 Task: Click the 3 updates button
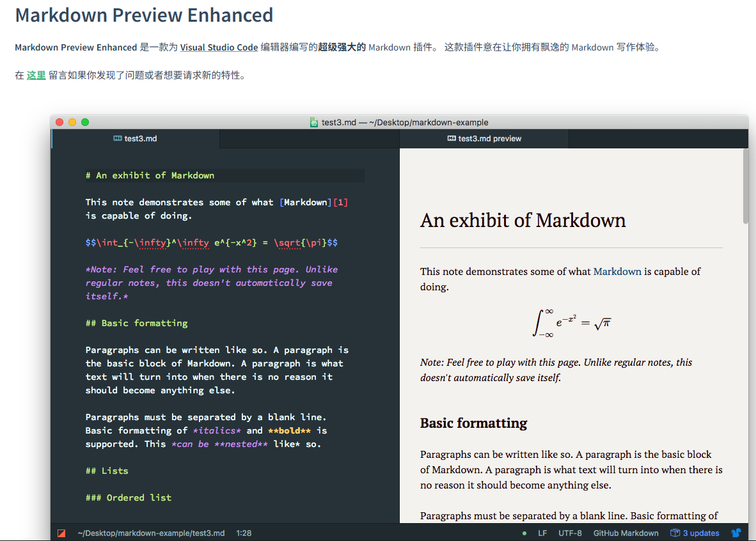click(695, 533)
